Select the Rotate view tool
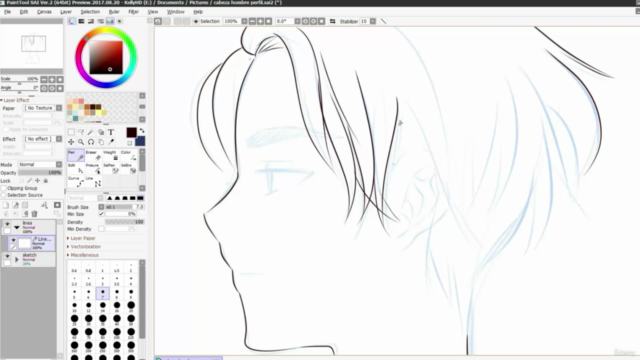 91,142
